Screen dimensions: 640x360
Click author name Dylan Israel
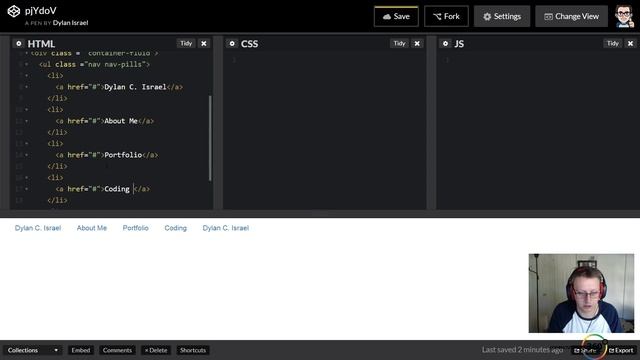70,23
